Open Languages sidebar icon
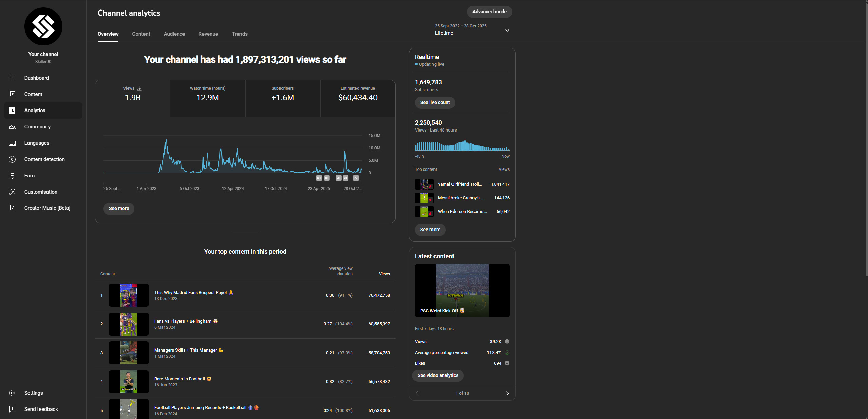Screen dimensions: 868x419 [x=12, y=143]
